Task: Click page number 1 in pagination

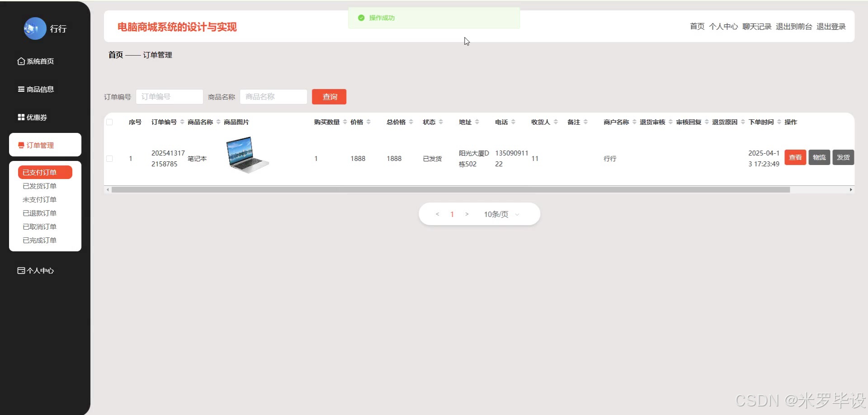Action: click(x=452, y=214)
